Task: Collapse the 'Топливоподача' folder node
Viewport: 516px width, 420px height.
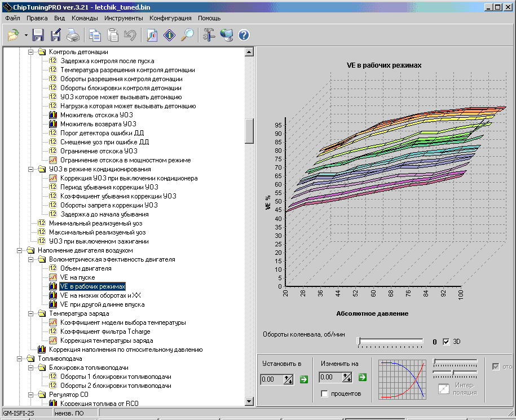Action: [x=19, y=359]
